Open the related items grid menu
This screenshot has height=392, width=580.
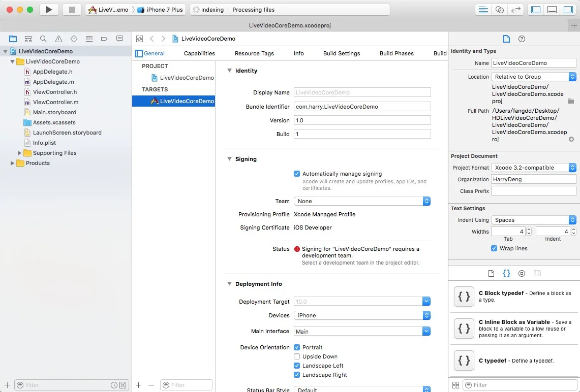(x=139, y=39)
